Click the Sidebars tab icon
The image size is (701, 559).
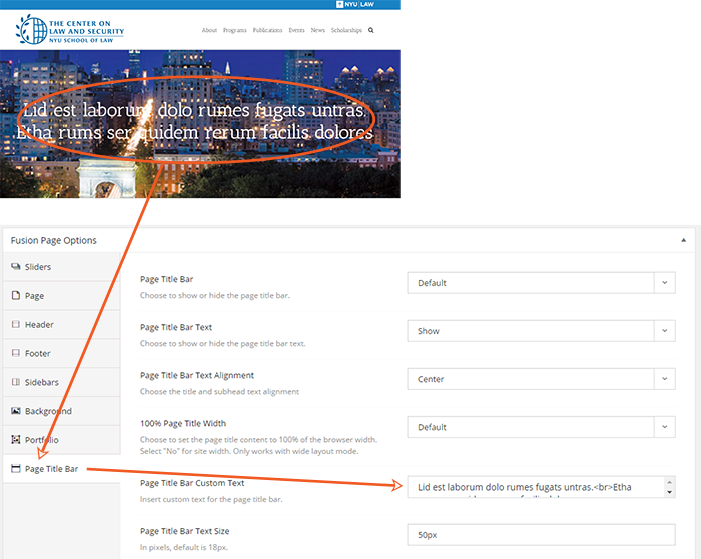coord(16,382)
